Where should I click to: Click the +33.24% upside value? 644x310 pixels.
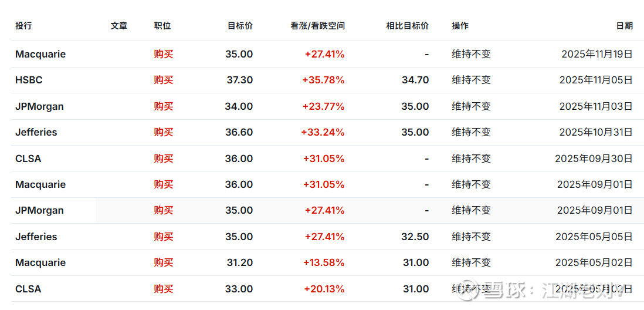(323, 132)
